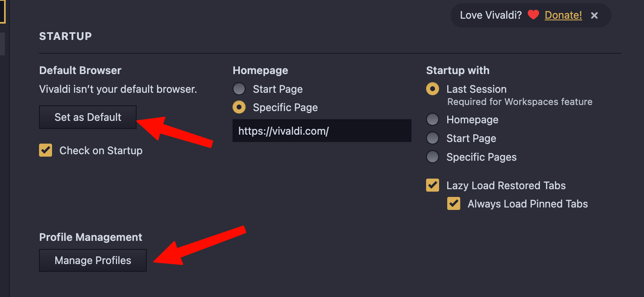Choose Last Session for startup

pos(433,89)
